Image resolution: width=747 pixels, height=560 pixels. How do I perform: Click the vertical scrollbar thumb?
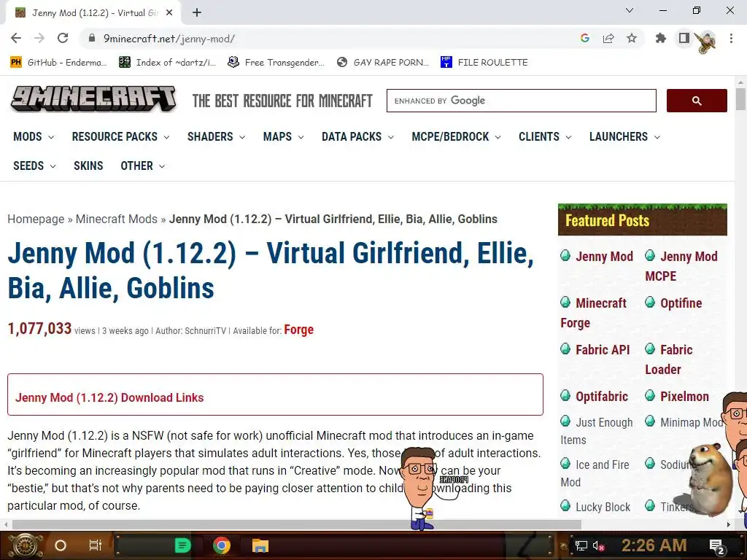point(740,99)
